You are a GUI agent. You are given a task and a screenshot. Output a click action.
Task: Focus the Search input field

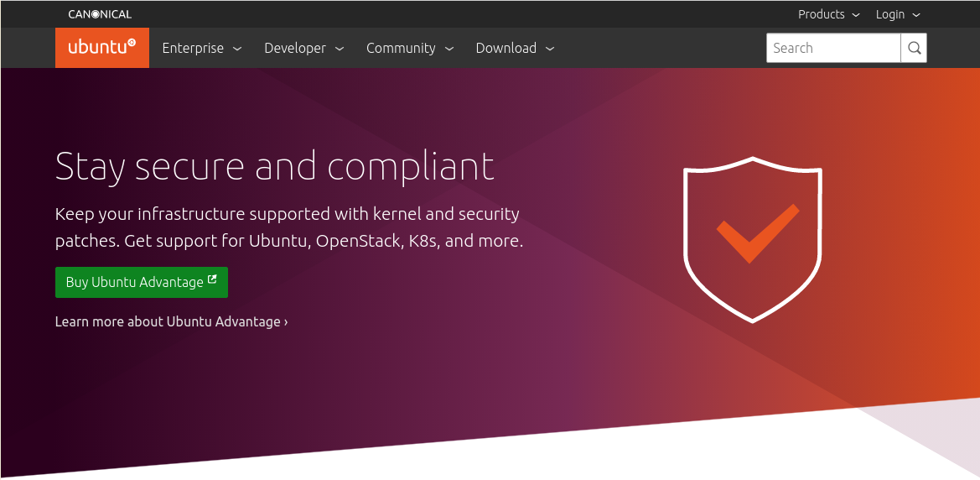coord(833,48)
